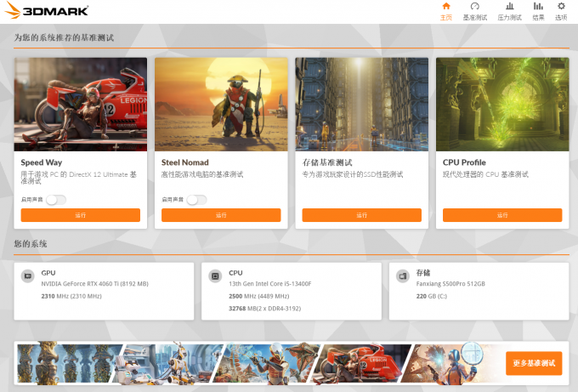Screen dimensions: 578x392
Task: Click the storage drive icon
Action: click(x=403, y=276)
